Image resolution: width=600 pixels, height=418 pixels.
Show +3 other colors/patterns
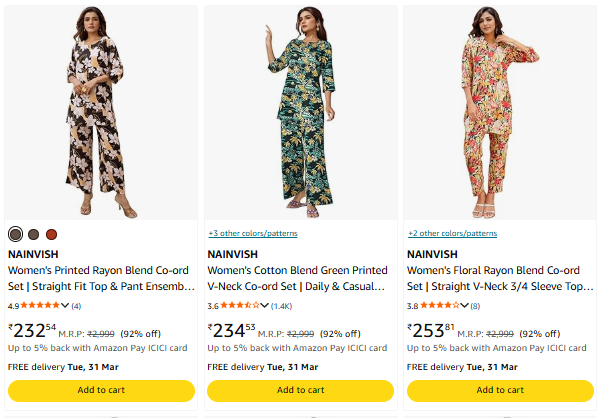pyautogui.click(x=252, y=233)
